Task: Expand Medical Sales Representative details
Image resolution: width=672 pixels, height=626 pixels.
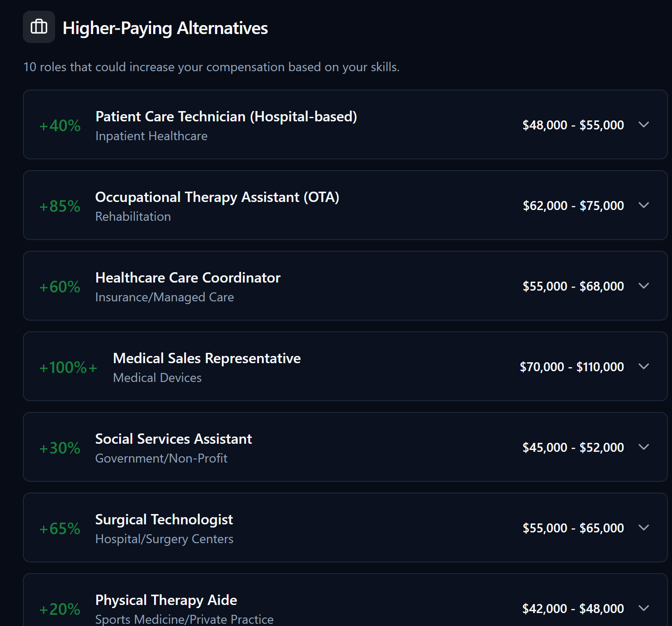Action: point(644,366)
